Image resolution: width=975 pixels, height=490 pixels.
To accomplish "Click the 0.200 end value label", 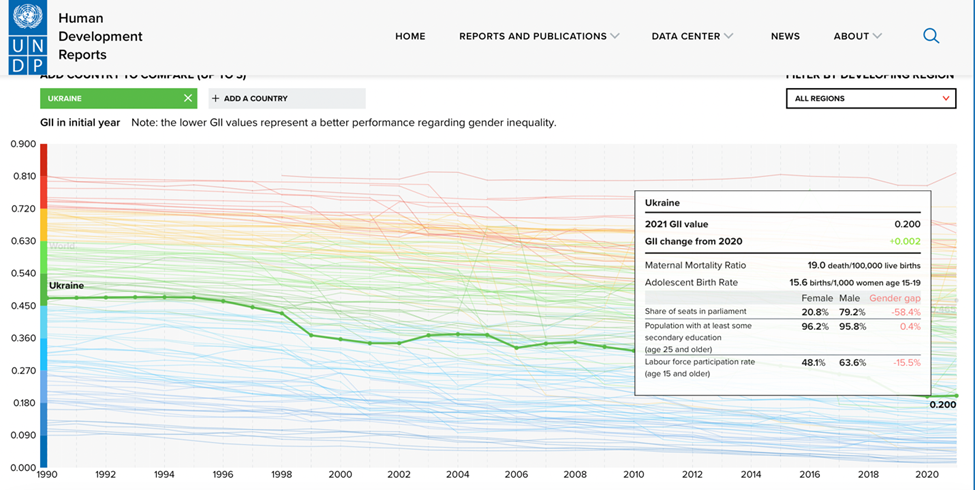I will tap(943, 405).
